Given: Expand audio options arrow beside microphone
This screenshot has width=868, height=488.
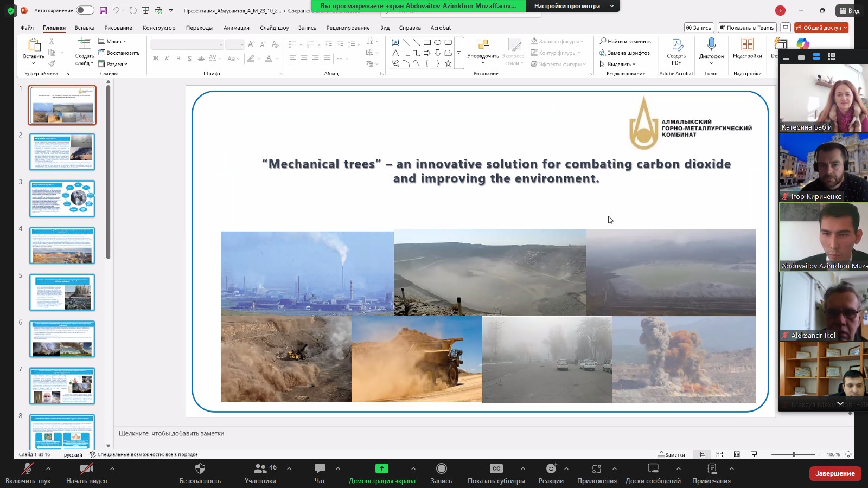Looking at the screenshot, I should point(48,468).
